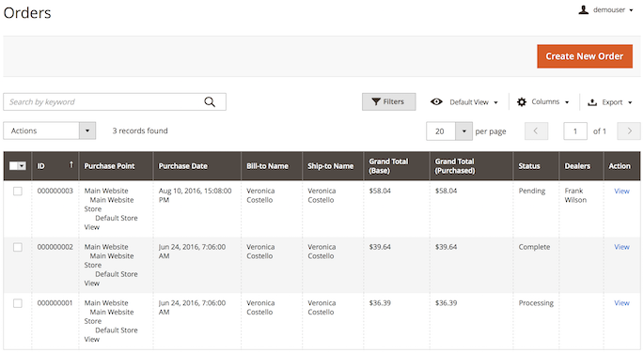Sort by Purchase Date column header
Screen dimensions: 644x353
pyautogui.click(x=182, y=166)
